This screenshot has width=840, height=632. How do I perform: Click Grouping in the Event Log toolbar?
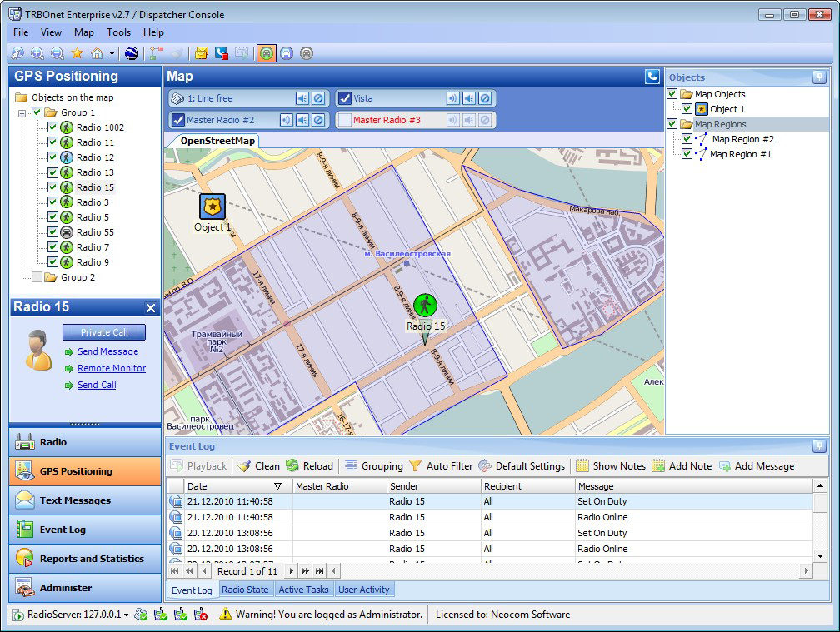click(374, 466)
